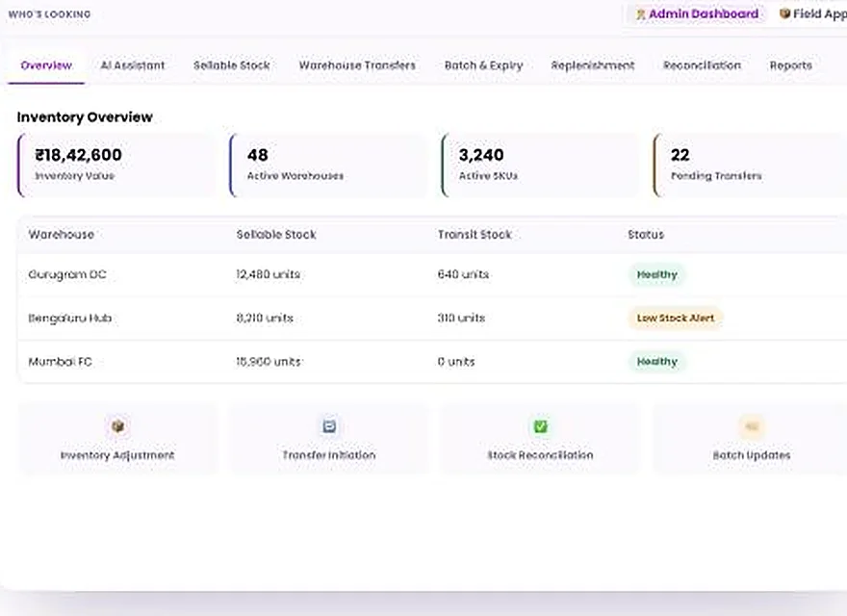The image size is (847, 616).
Task: Select the Bengaluru Hub warehouse row
Action: pos(432,319)
